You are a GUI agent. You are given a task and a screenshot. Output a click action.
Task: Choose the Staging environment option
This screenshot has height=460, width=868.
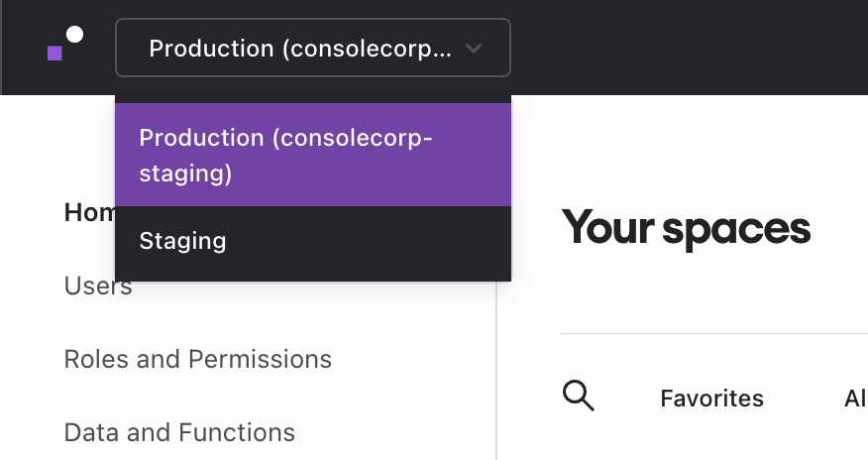point(183,241)
